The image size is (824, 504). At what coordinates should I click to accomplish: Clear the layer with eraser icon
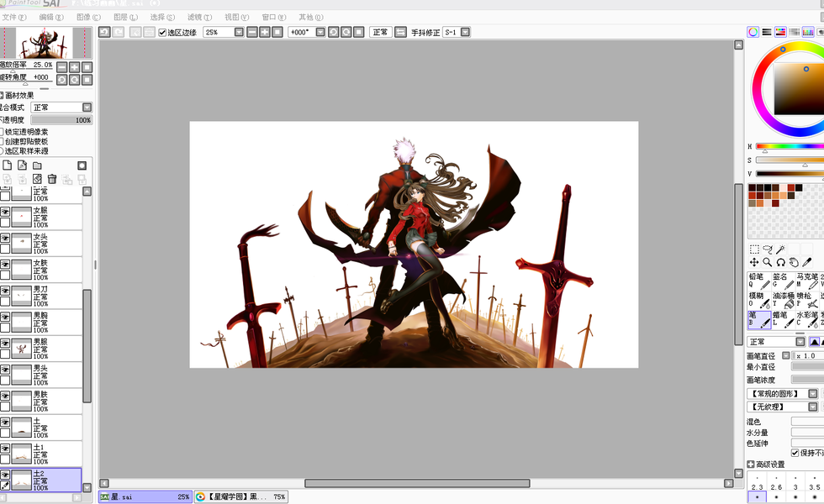37,179
